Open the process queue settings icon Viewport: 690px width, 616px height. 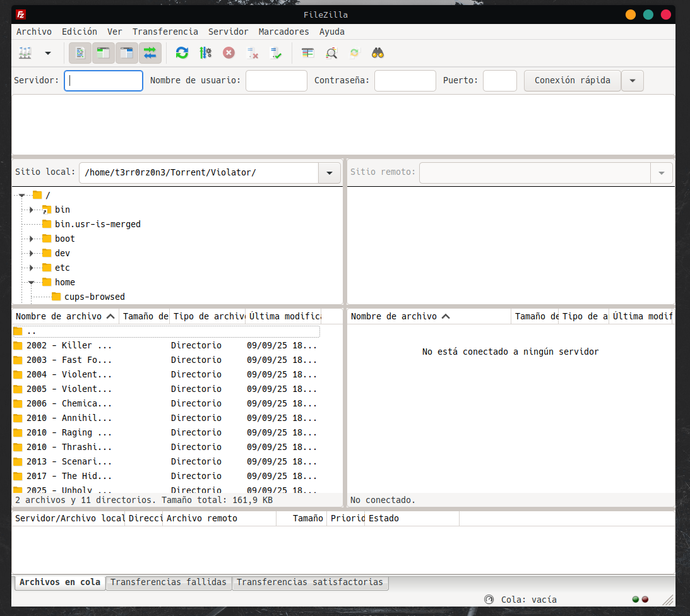click(x=205, y=54)
